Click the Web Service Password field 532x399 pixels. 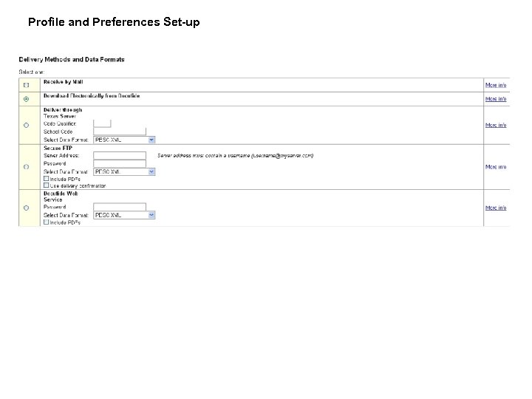119,207
